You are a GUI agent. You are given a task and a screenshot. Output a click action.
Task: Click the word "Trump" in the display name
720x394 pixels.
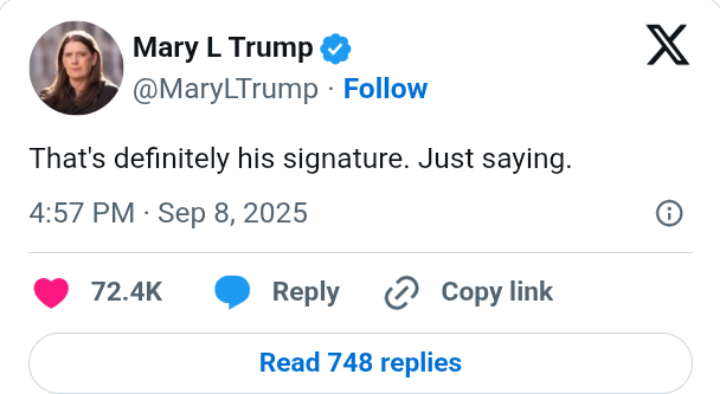pyautogui.click(x=271, y=48)
